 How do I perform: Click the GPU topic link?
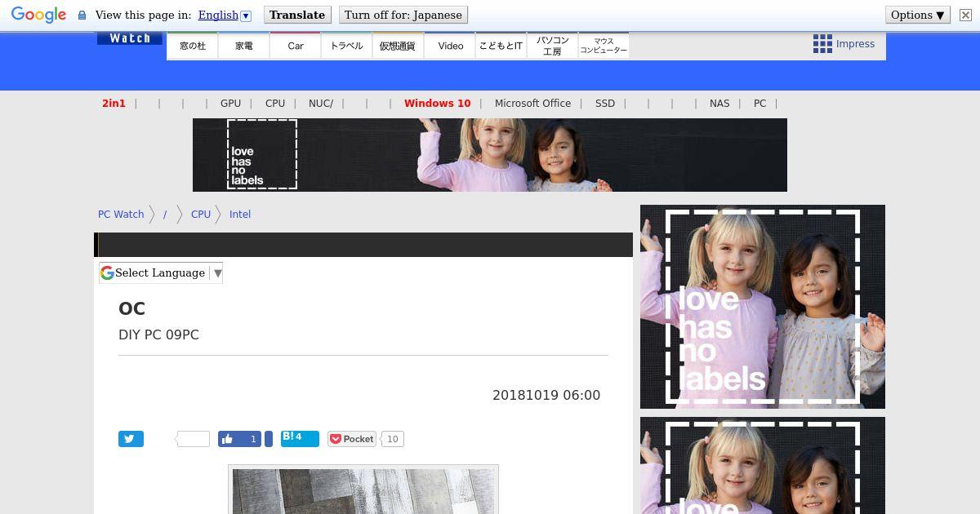tap(230, 104)
